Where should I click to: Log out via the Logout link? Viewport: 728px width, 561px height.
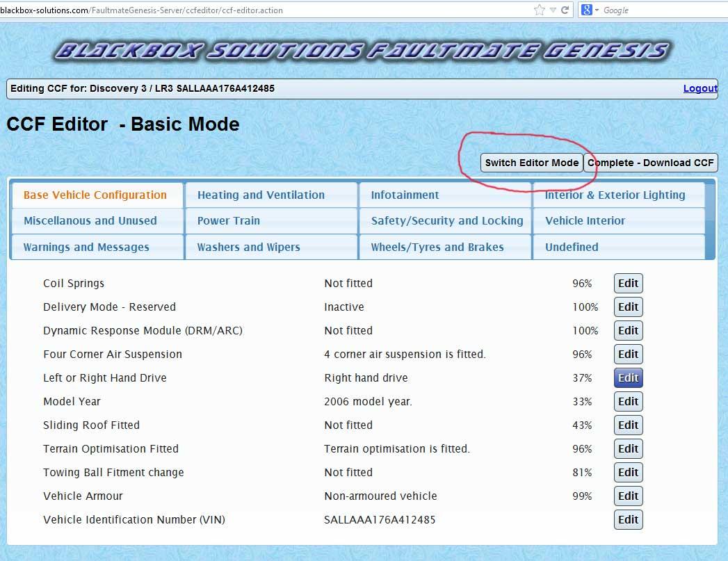click(x=700, y=88)
